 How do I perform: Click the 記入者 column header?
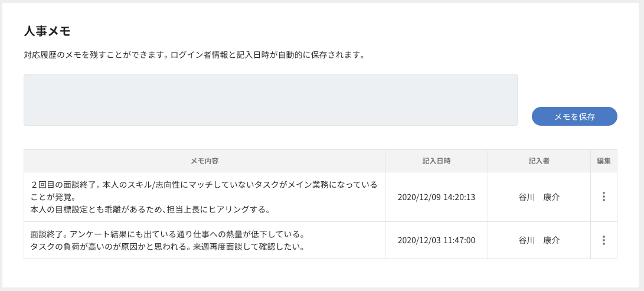click(x=539, y=161)
